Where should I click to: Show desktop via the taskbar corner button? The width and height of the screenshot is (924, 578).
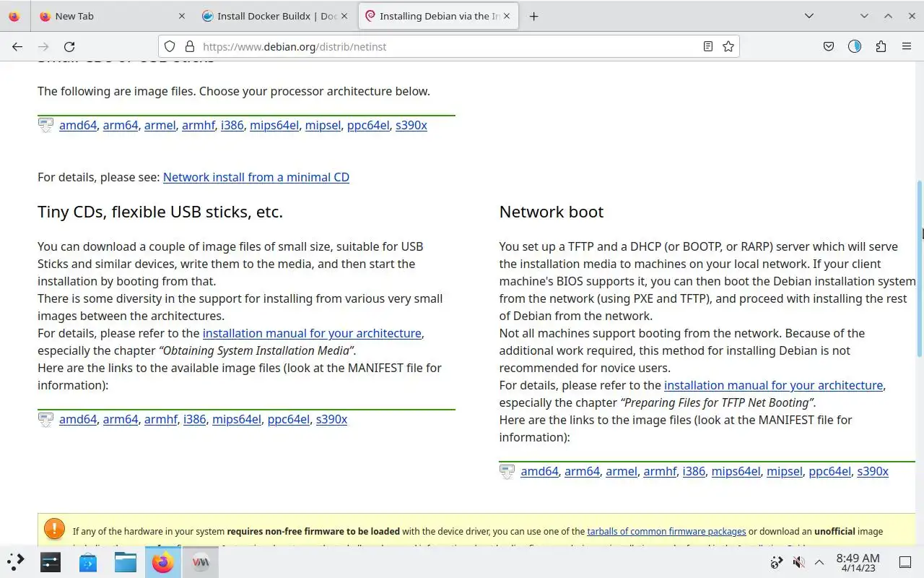pyautogui.click(x=905, y=562)
